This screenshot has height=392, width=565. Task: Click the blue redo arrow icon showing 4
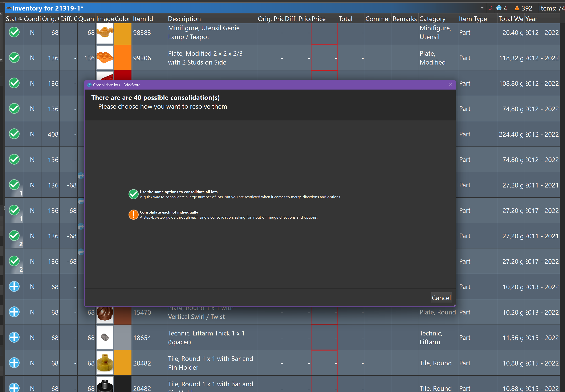[x=499, y=8]
